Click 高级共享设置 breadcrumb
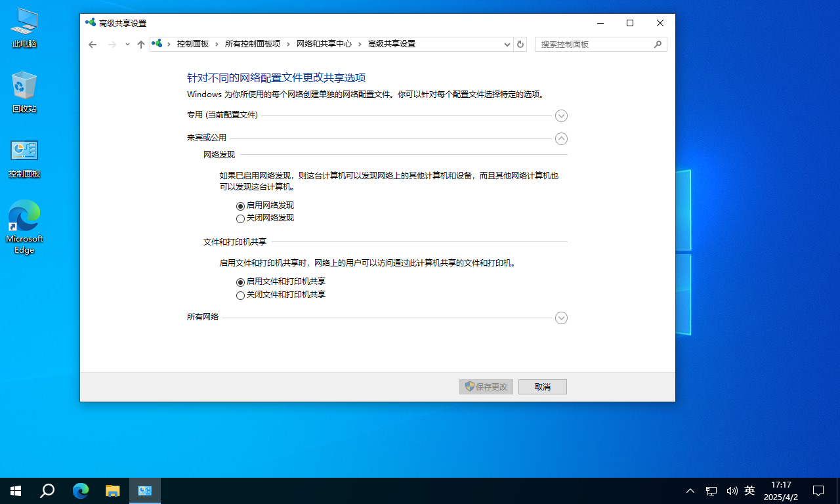 (x=392, y=44)
